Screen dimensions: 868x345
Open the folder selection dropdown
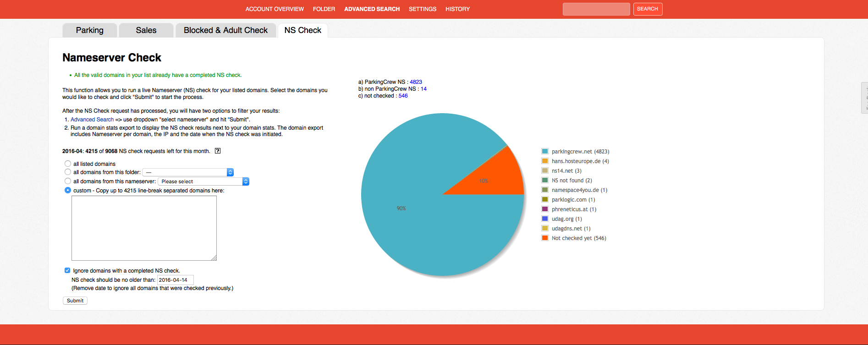tap(188, 172)
